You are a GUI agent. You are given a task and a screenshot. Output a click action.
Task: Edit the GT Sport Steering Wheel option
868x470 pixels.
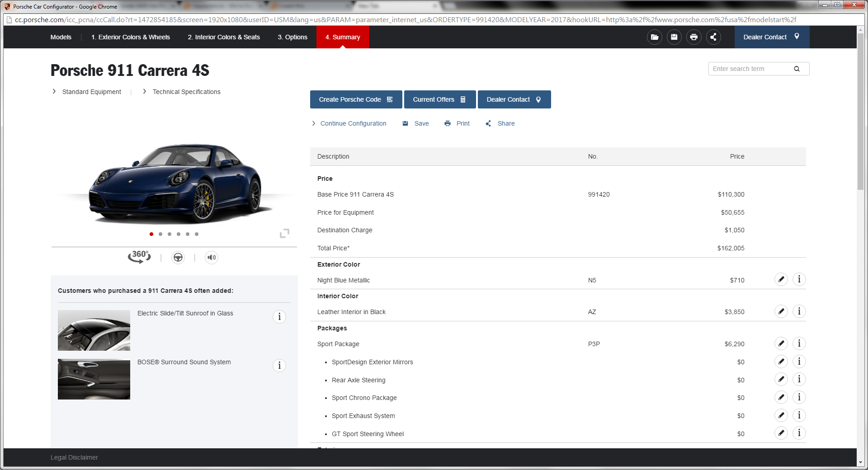tap(781, 433)
